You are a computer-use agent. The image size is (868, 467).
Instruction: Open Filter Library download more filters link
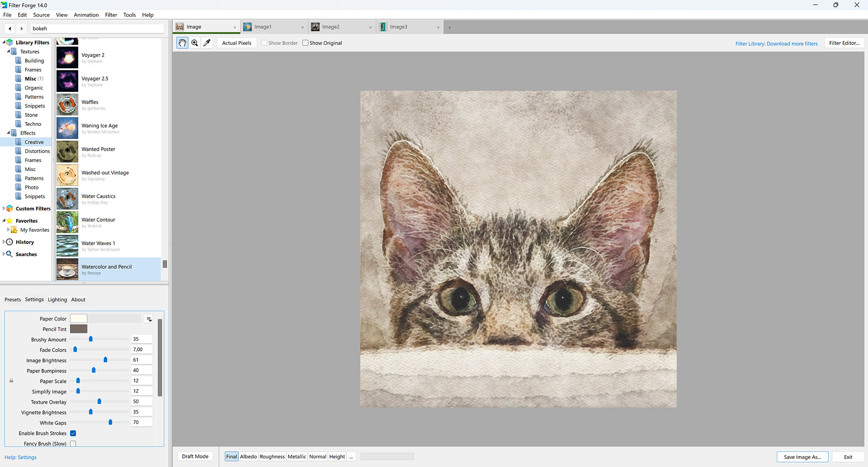pyautogui.click(x=776, y=44)
